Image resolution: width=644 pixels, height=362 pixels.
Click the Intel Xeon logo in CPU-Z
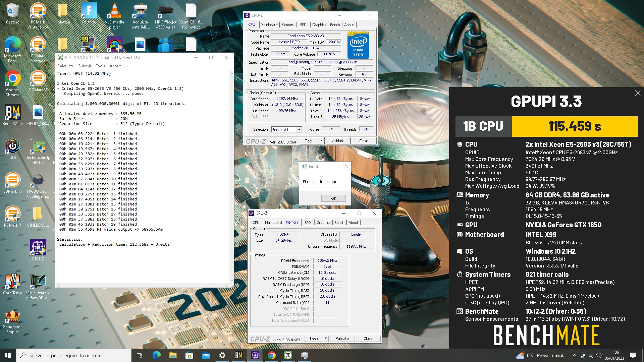coord(358,45)
